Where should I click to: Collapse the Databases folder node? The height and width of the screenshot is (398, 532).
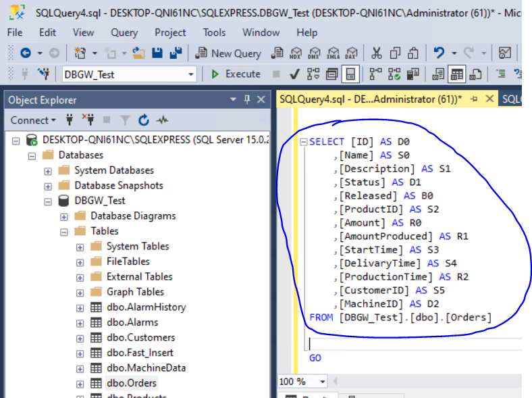pyautogui.click(x=32, y=156)
